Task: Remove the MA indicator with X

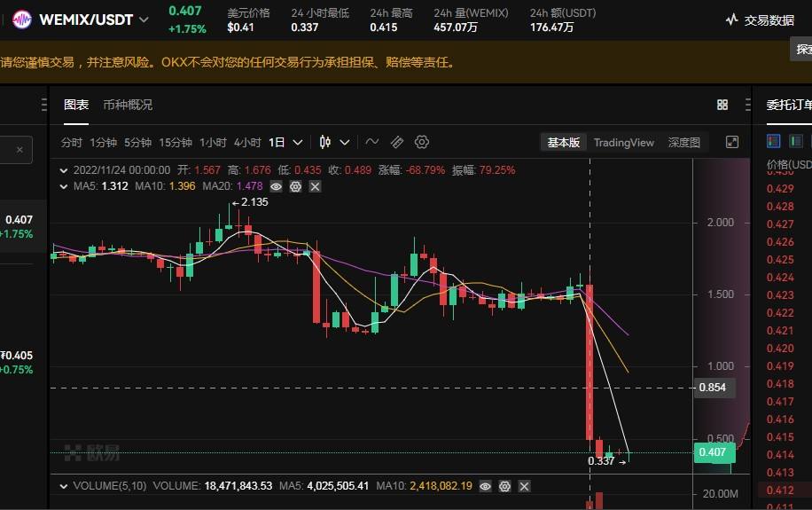Action: click(315, 186)
